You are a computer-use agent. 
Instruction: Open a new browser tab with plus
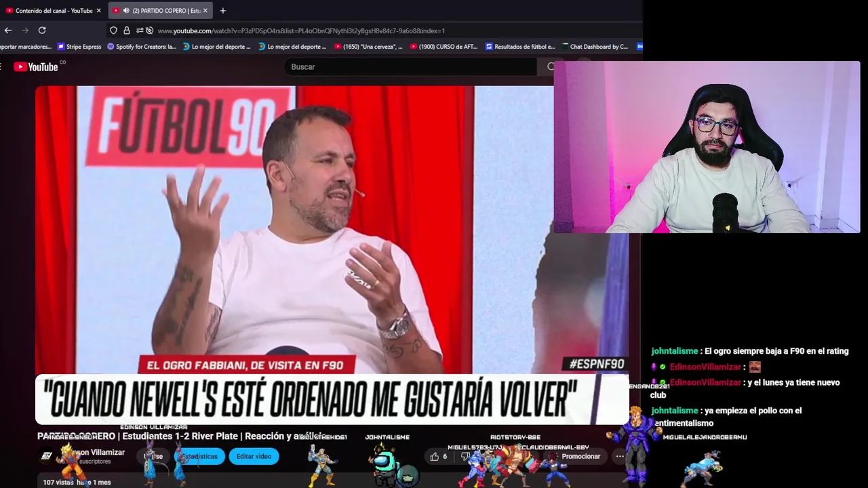click(x=223, y=11)
